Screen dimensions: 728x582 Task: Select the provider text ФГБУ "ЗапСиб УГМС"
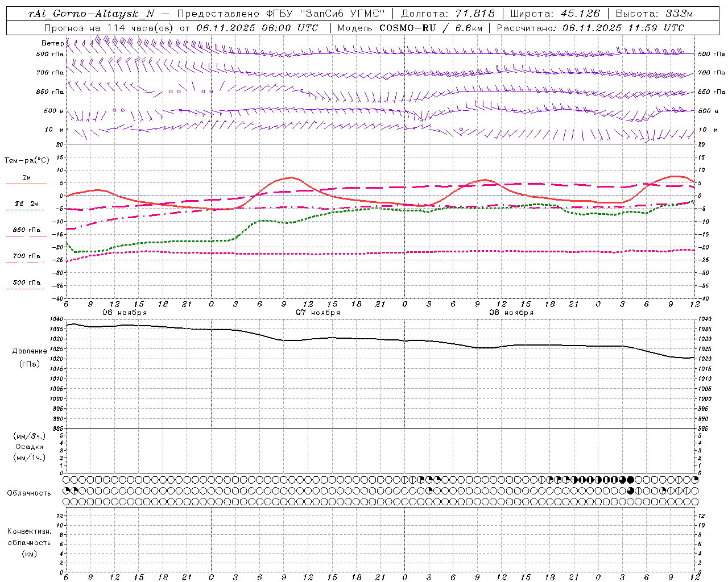coord(325,14)
